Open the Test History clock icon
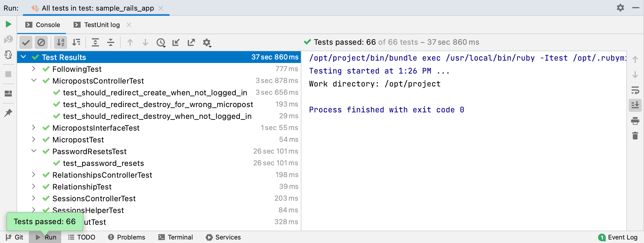The width and height of the screenshot is (644, 243). [x=161, y=42]
